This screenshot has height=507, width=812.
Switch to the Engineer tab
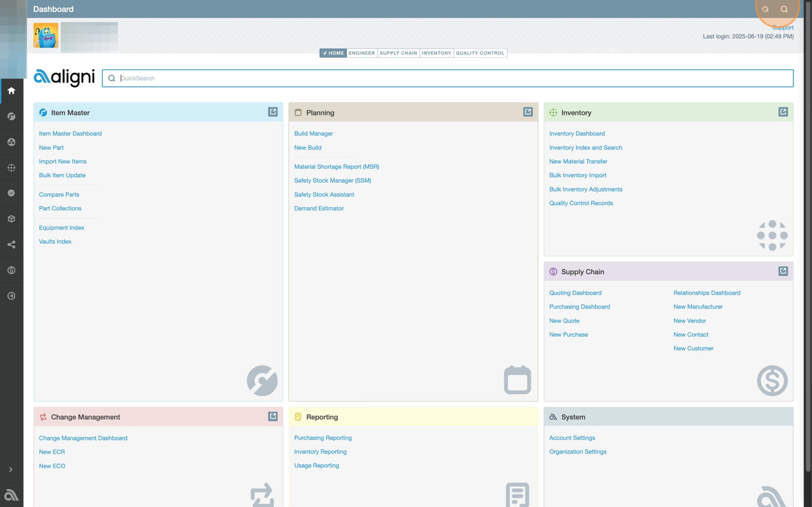click(362, 53)
